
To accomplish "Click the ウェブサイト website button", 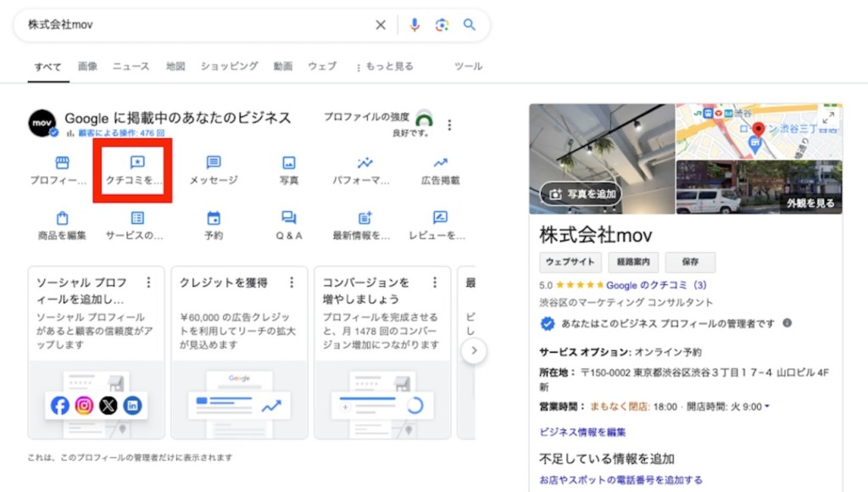I will click(x=570, y=262).
